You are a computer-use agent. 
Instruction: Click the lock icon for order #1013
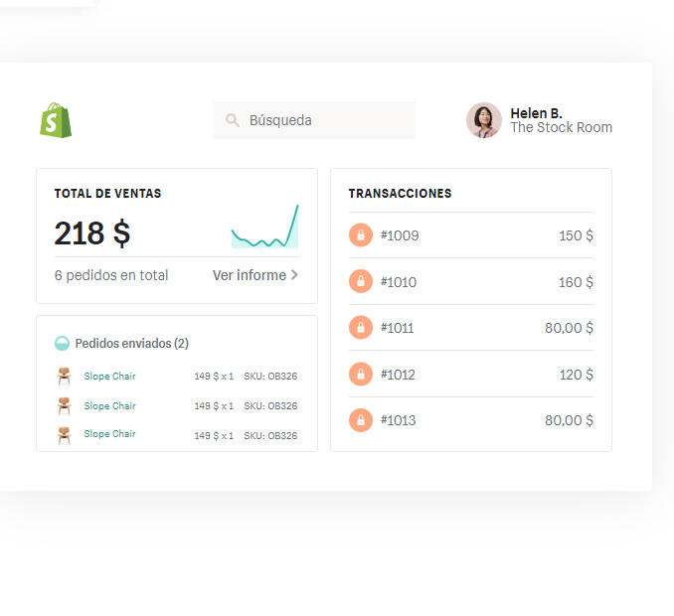tap(361, 420)
